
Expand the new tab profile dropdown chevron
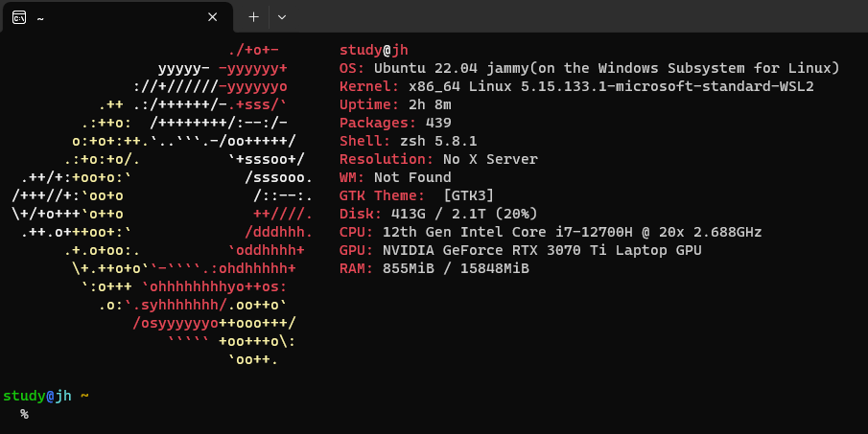[x=281, y=17]
